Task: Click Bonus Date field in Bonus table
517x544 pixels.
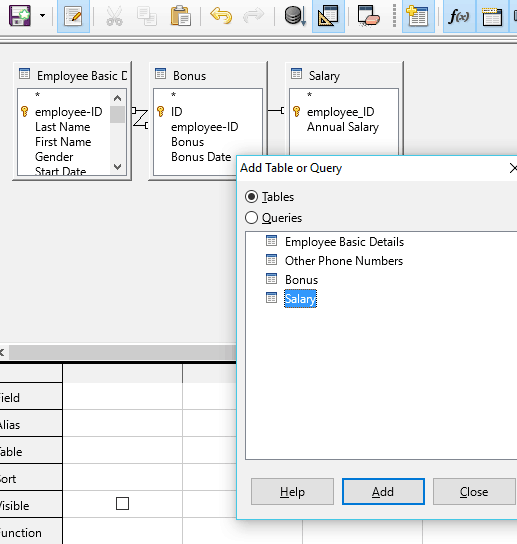Action: pyautogui.click(x=201, y=157)
